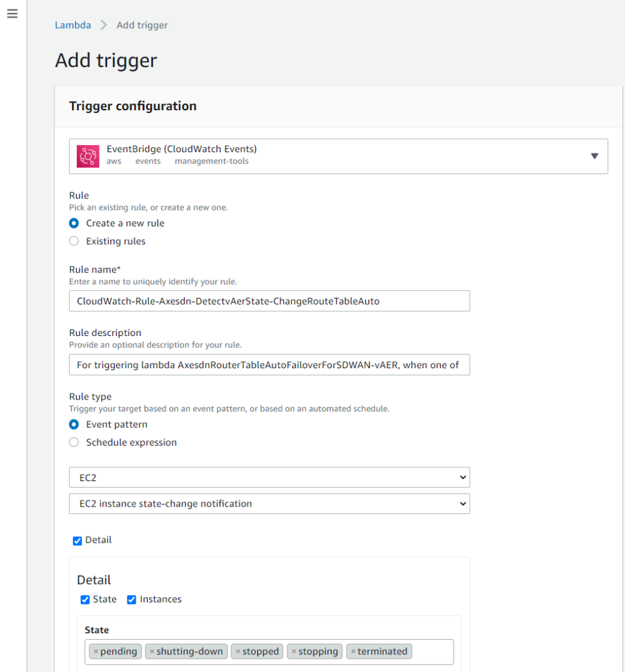Open the EC2 service dropdown
This screenshot has height=672, width=625.
tap(269, 477)
